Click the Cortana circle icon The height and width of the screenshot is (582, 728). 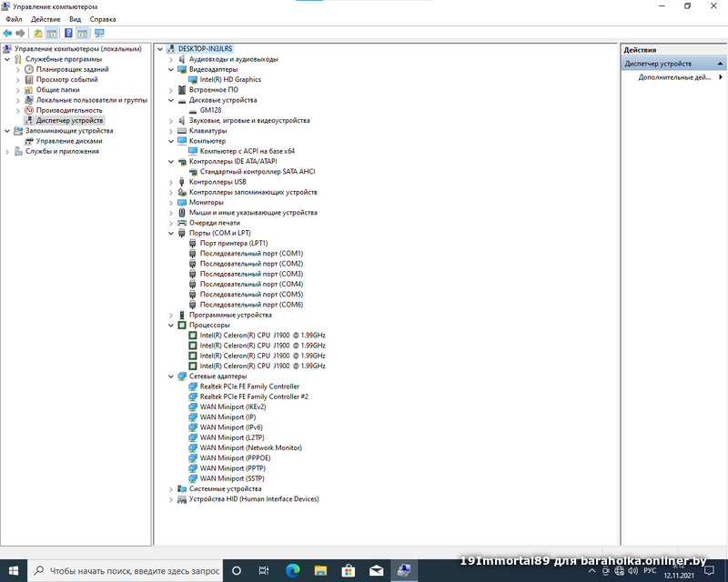(x=237, y=570)
